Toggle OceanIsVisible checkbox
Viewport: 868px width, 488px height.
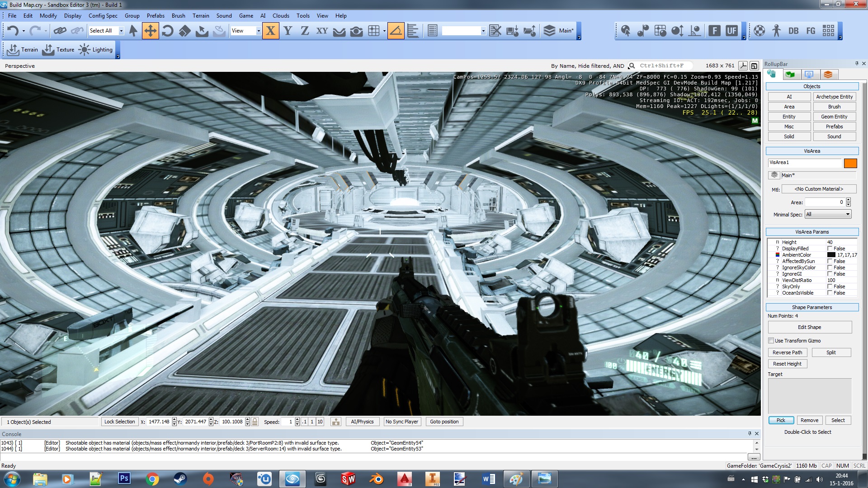tap(830, 293)
